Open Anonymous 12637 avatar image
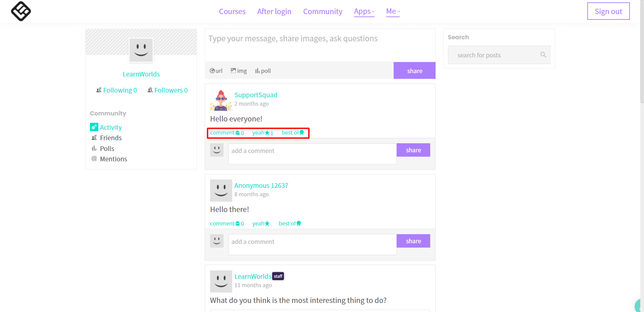This screenshot has width=644, height=312. (221, 191)
